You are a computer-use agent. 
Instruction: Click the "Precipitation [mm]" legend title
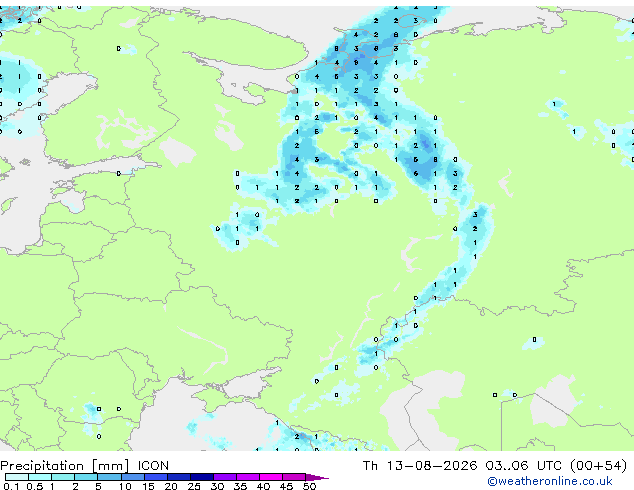[x=65, y=466]
